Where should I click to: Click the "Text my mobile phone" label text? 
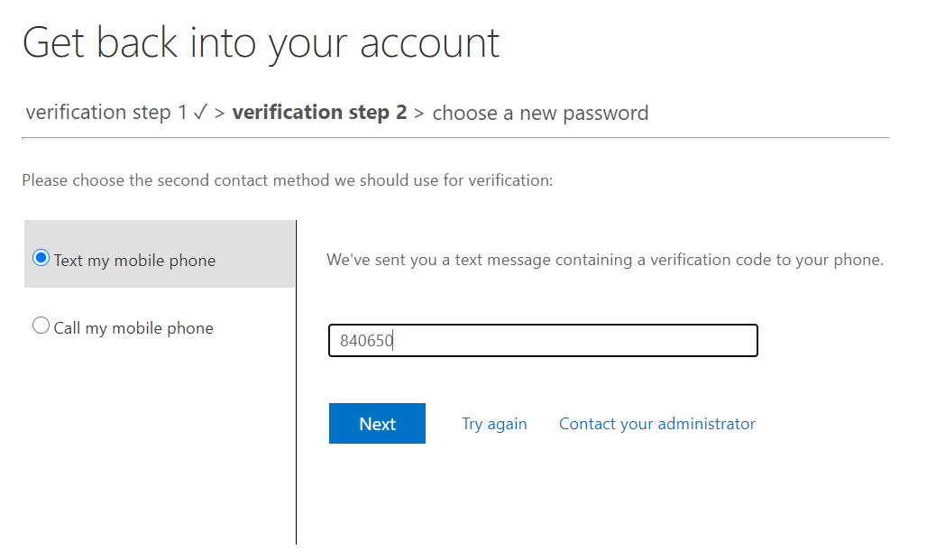point(133,260)
